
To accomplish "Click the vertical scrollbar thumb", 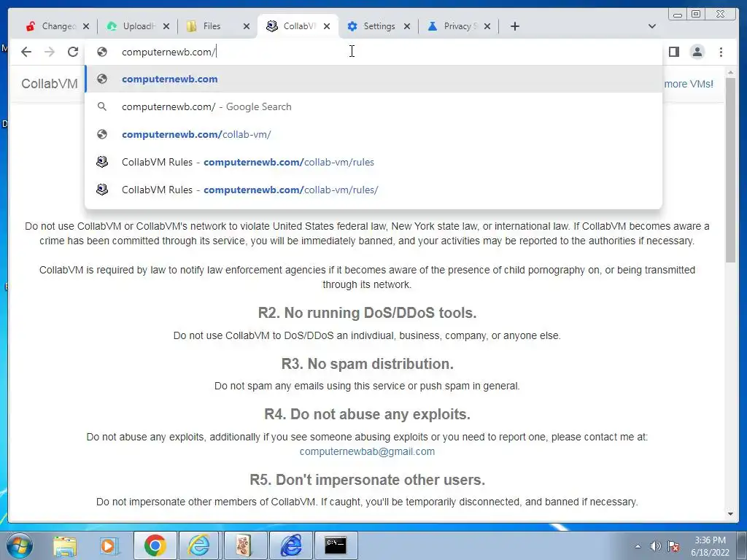I will pyautogui.click(x=730, y=169).
